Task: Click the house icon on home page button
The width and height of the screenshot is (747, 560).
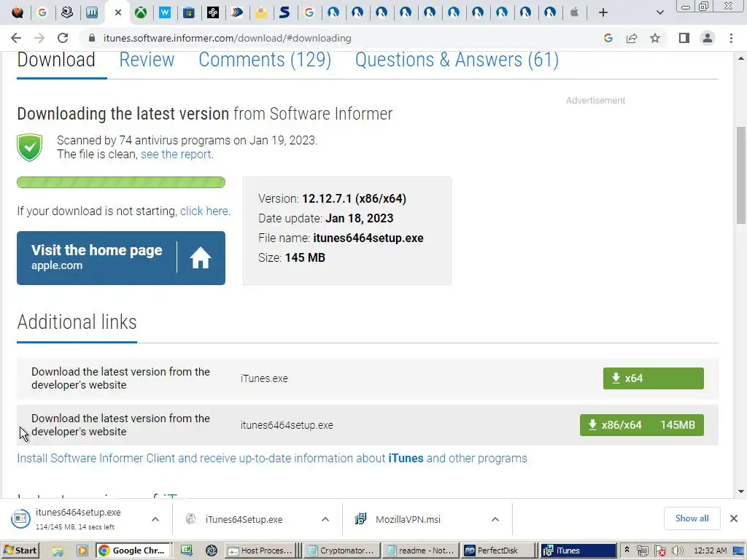Action: coord(201,258)
